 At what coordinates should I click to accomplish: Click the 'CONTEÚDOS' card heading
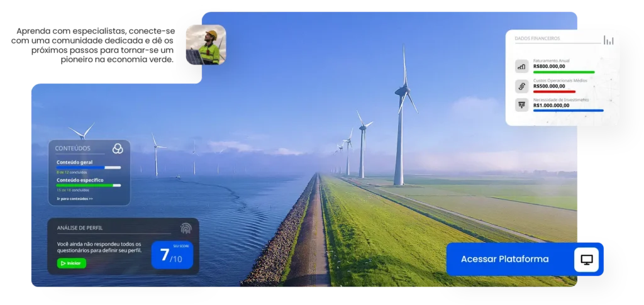(73, 148)
